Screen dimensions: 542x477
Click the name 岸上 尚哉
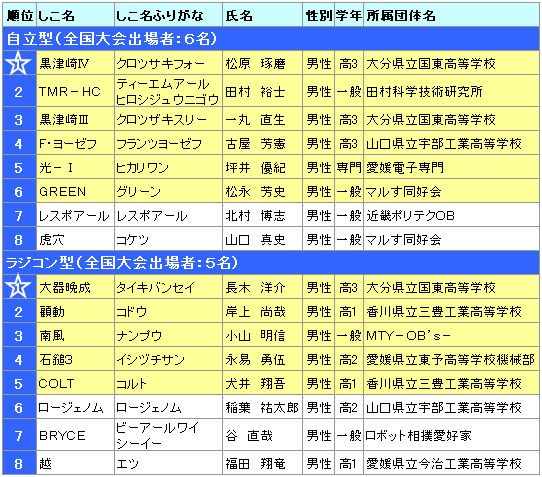tap(255, 312)
